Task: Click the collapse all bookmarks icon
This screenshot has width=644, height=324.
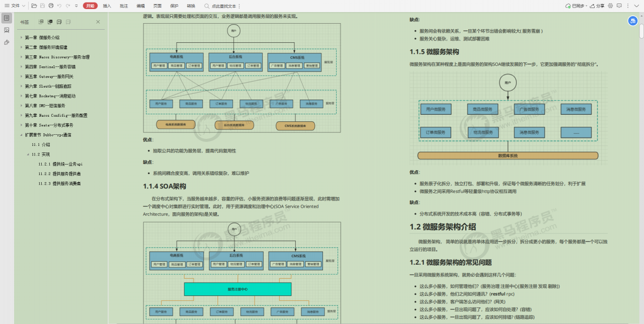Action: [50, 22]
